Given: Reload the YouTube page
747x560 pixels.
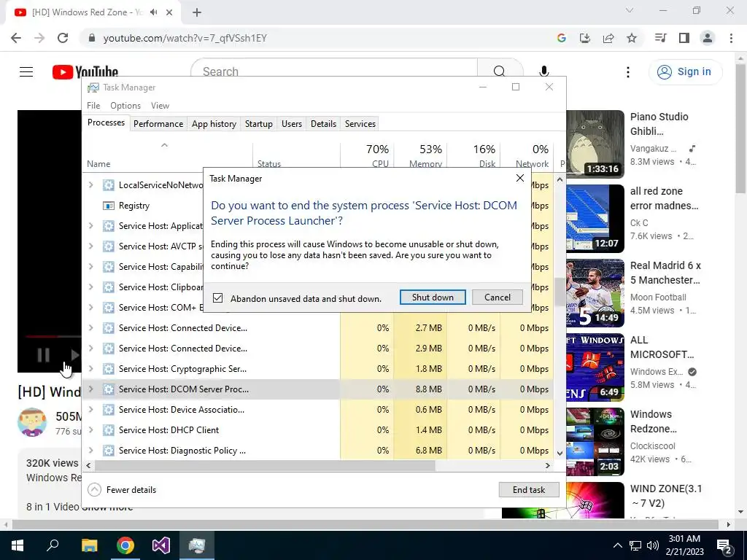Looking at the screenshot, I should [63, 38].
